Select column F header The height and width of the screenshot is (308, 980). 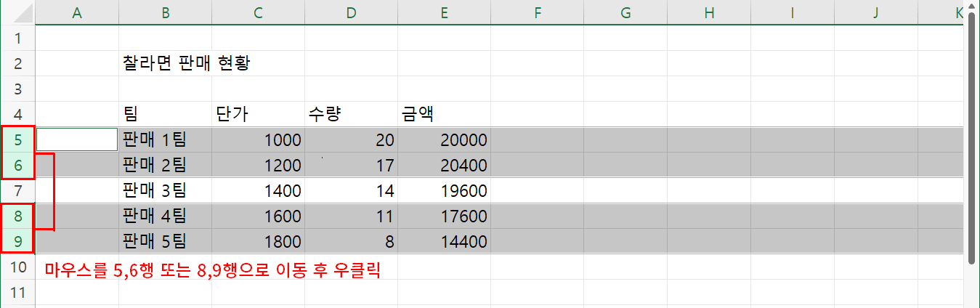[538, 12]
